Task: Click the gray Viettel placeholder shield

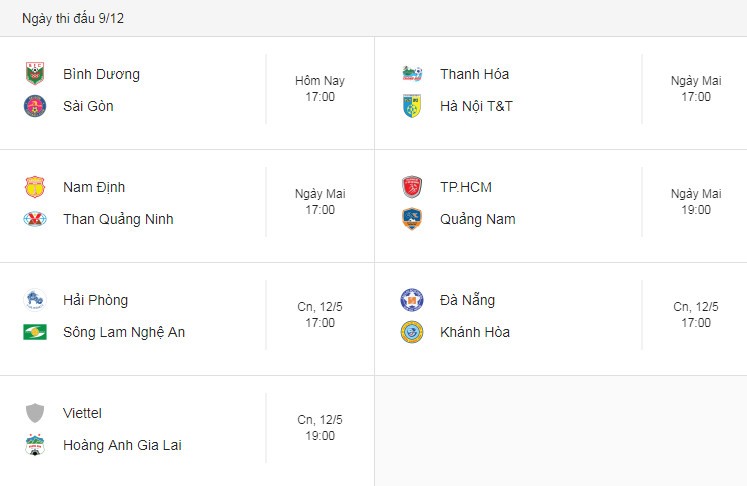Action: tap(35, 413)
